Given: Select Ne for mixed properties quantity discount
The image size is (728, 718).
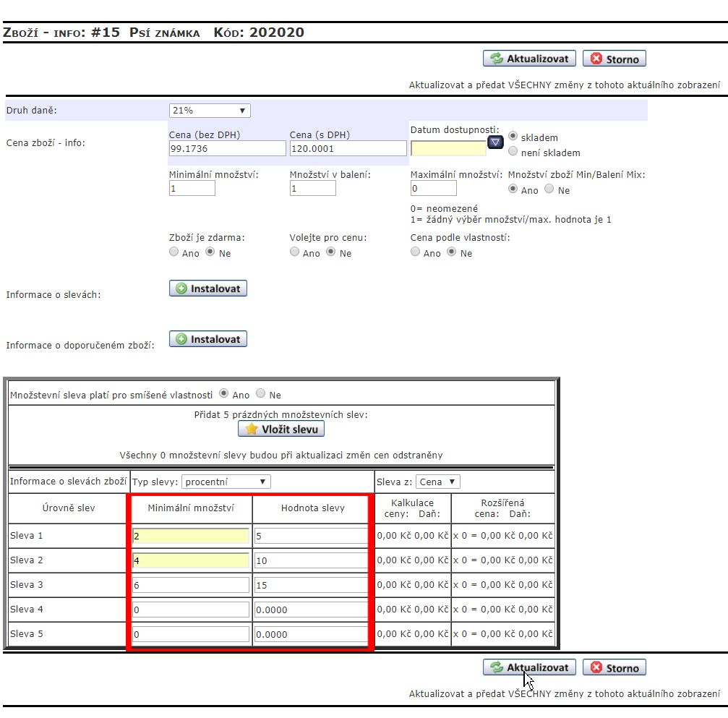Looking at the screenshot, I should tap(261, 394).
